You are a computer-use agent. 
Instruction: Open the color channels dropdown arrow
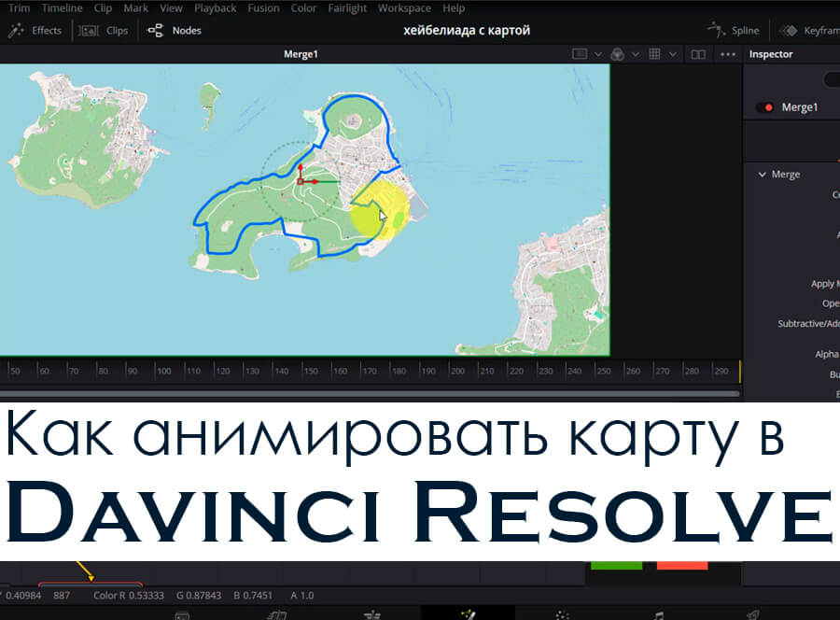pos(636,54)
